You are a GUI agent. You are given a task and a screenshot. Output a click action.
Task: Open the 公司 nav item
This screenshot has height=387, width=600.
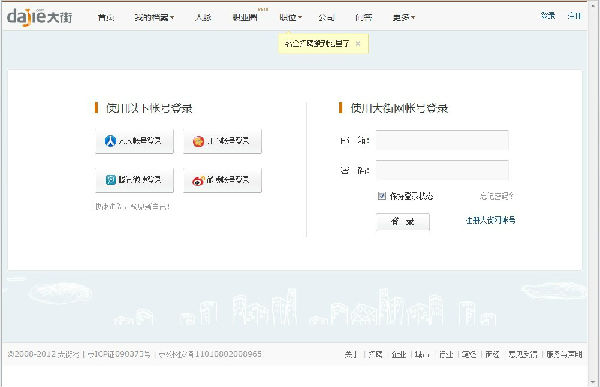[326, 17]
